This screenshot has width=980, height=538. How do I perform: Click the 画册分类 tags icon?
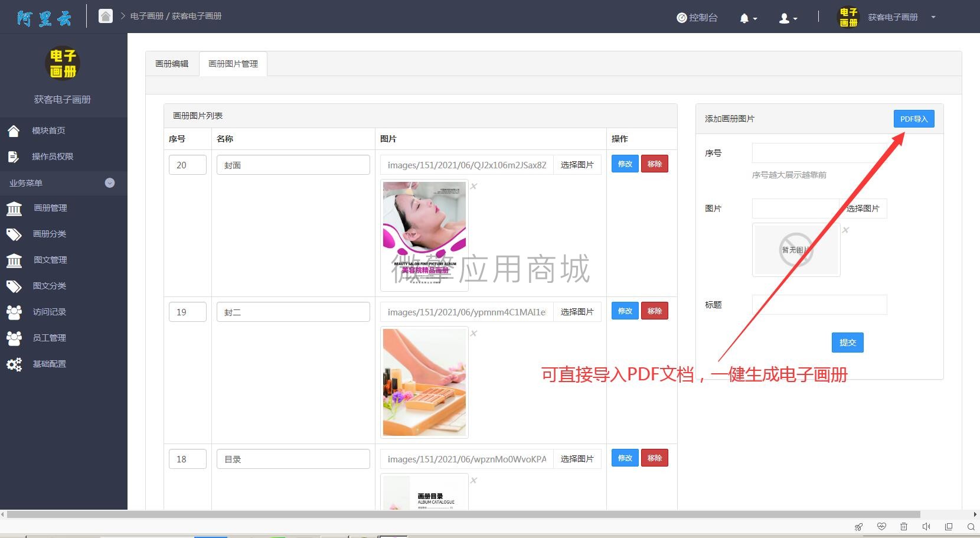point(14,234)
